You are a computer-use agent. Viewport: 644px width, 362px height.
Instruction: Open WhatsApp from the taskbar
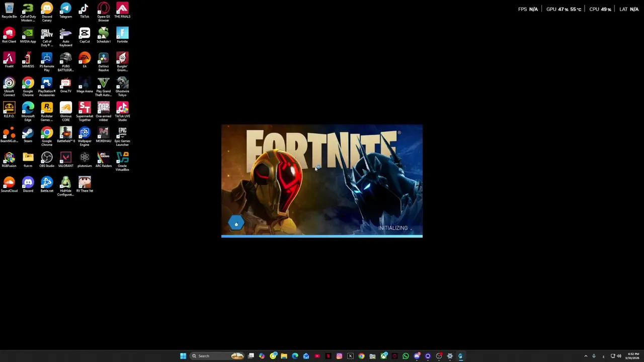(x=406, y=356)
